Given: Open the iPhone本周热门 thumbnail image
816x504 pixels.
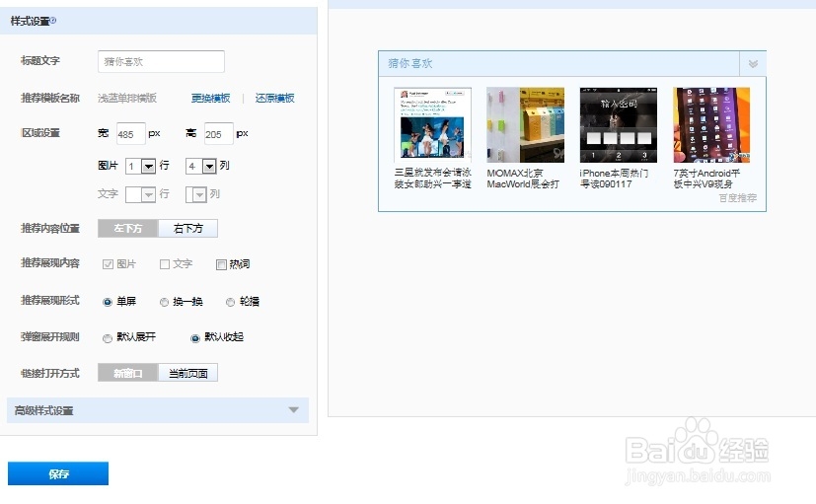Looking at the screenshot, I should pos(619,125).
